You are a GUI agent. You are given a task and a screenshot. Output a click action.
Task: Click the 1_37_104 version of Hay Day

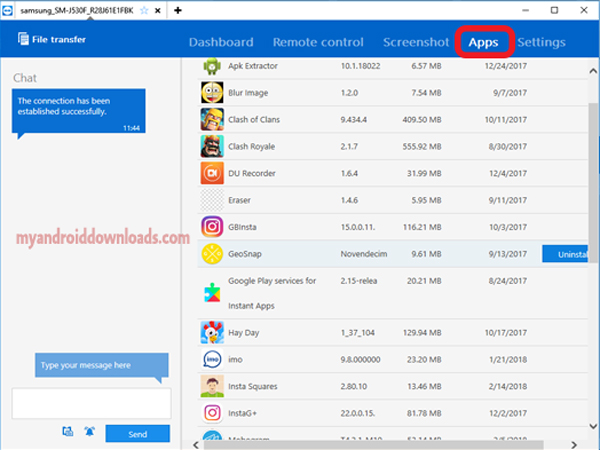click(358, 333)
